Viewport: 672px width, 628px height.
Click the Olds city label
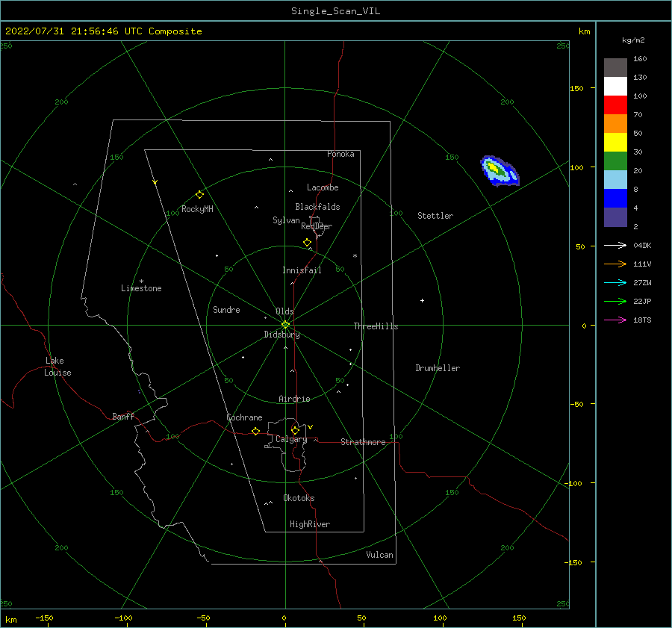(x=284, y=311)
